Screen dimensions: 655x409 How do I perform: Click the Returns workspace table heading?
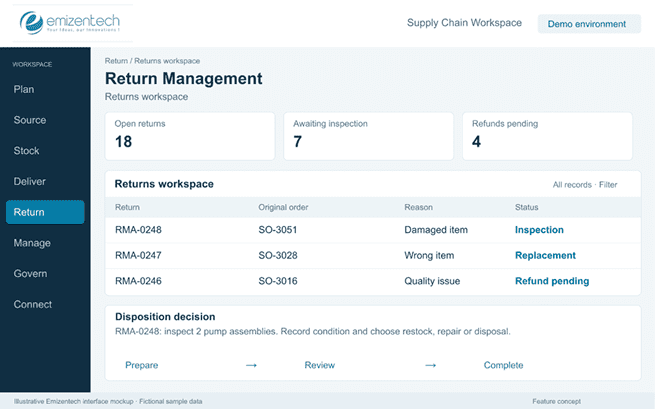point(164,184)
